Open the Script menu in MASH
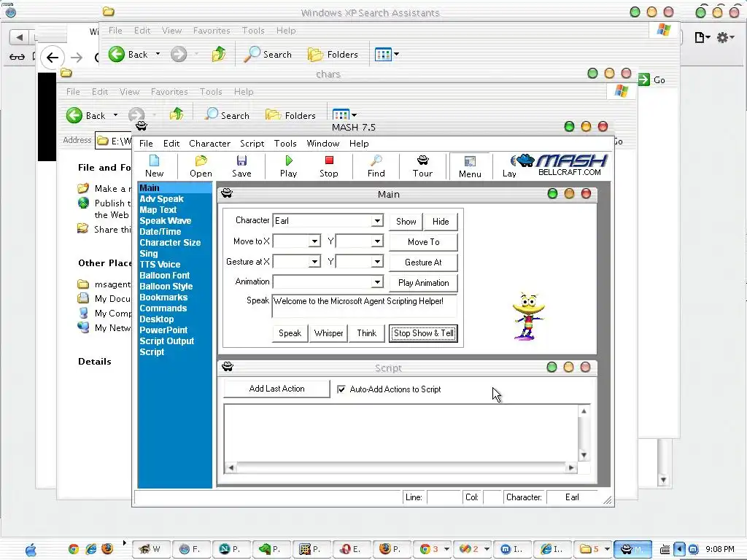Image resolution: width=747 pixels, height=560 pixels. tap(252, 144)
